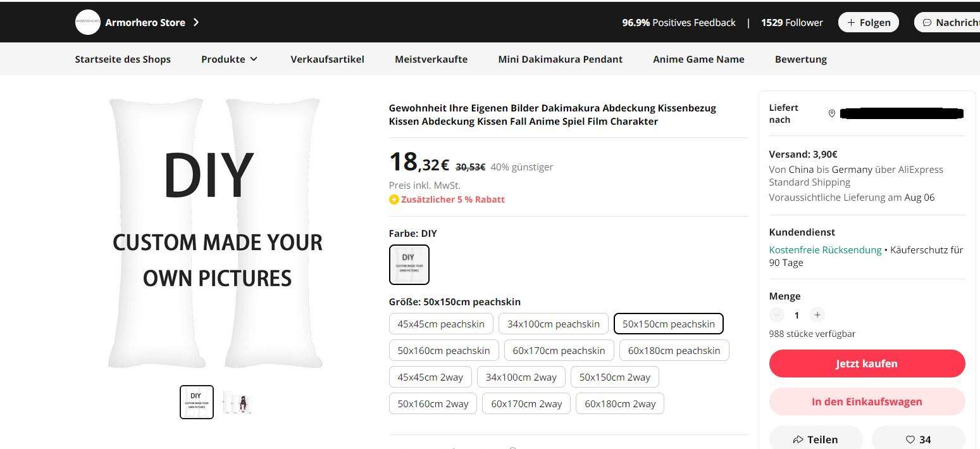
Task: Switch to the Bewertung section
Action: click(801, 59)
